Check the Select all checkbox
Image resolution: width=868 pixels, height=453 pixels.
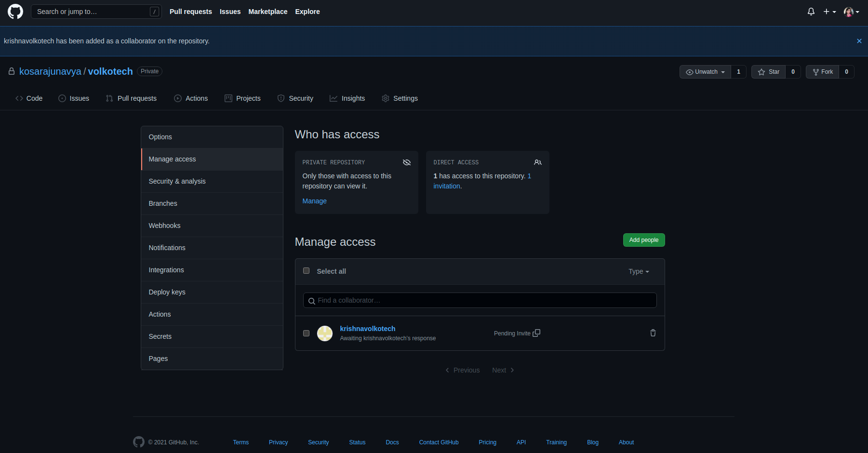point(306,271)
